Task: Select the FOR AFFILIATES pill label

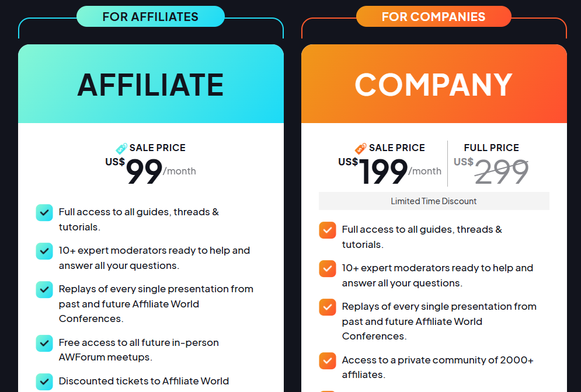Action: tap(151, 17)
